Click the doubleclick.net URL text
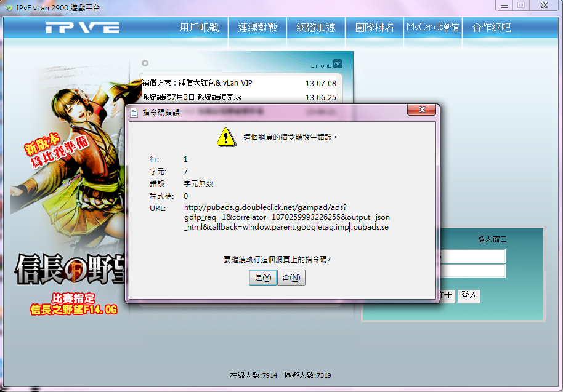 (286, 217)
